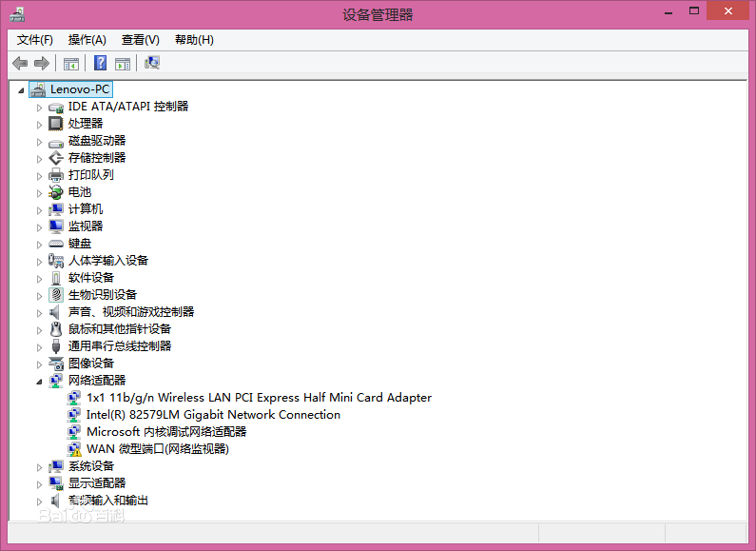Image resolution: width=756 pixels, height=551 pixels.
Task: Click the 磁盘驱动器 disk drive icon
Action: (56, 142)
